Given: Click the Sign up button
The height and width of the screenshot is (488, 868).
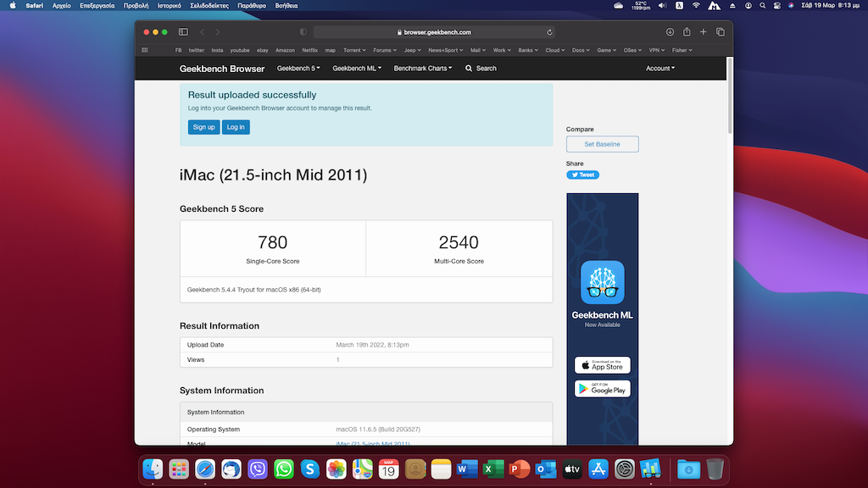Looking at the screenshot, I should click(x=203, y=127).
